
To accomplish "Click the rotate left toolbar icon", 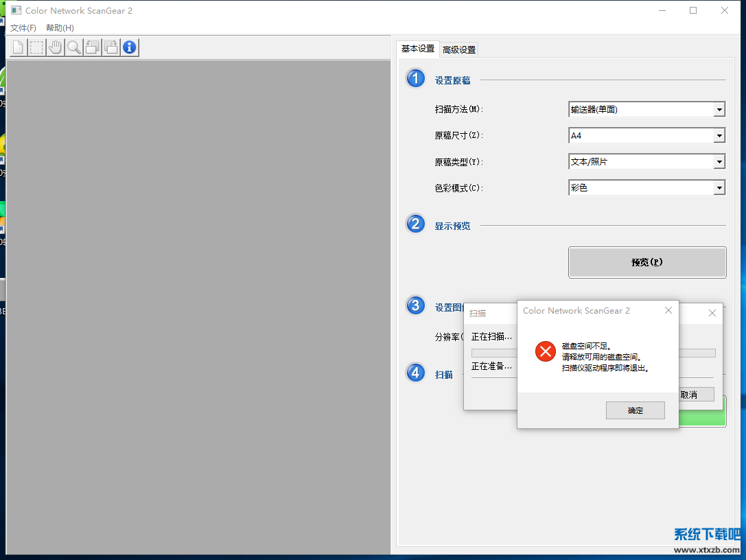I will point(92,47).
